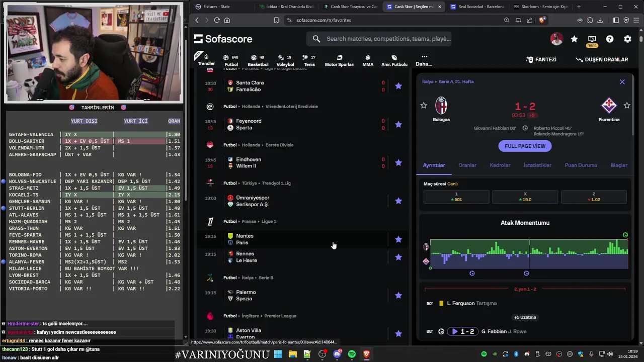This screenshot has height=362, width=644.
Task: Toggle favorite star for Nantes–Paris
Action: coord(398,239)
